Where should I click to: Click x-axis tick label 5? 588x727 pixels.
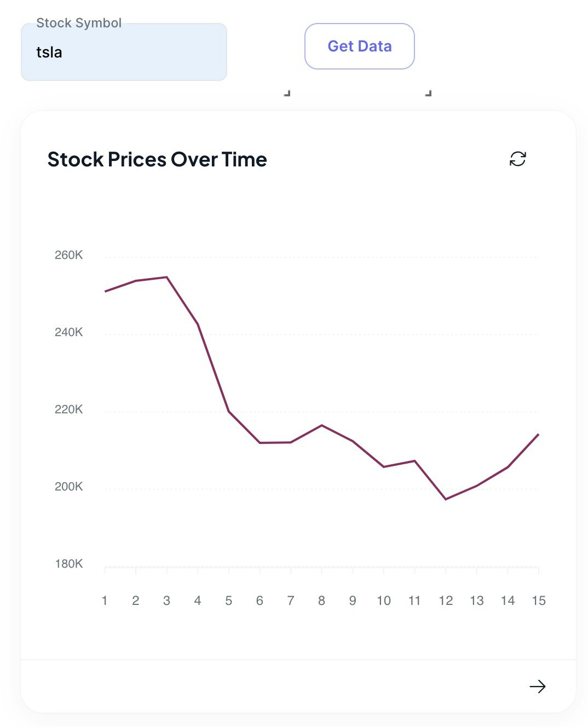(x=229, y=601)
